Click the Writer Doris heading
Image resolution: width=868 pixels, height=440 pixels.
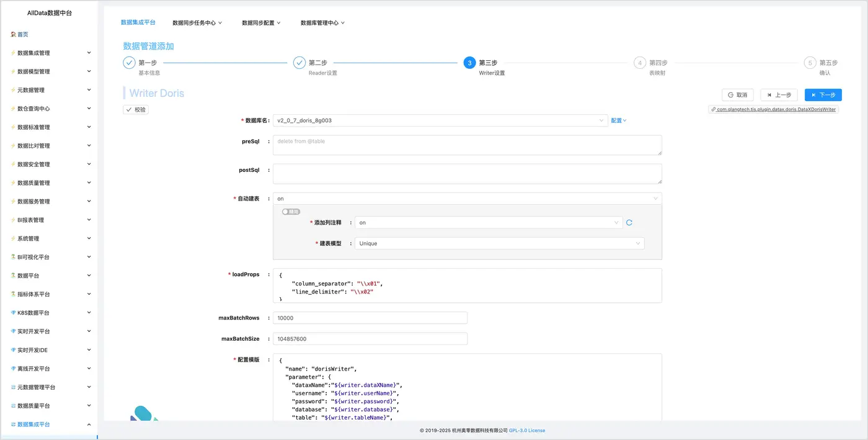tap(157, 94)
